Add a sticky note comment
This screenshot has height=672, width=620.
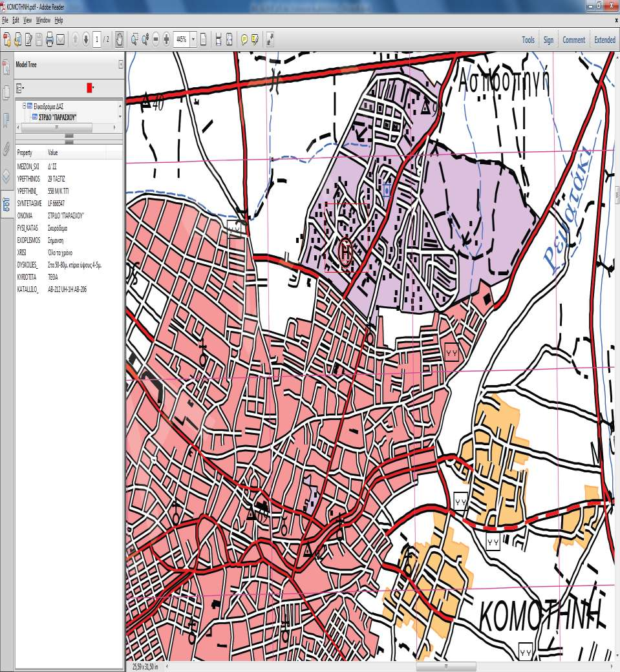coord(244,40)
